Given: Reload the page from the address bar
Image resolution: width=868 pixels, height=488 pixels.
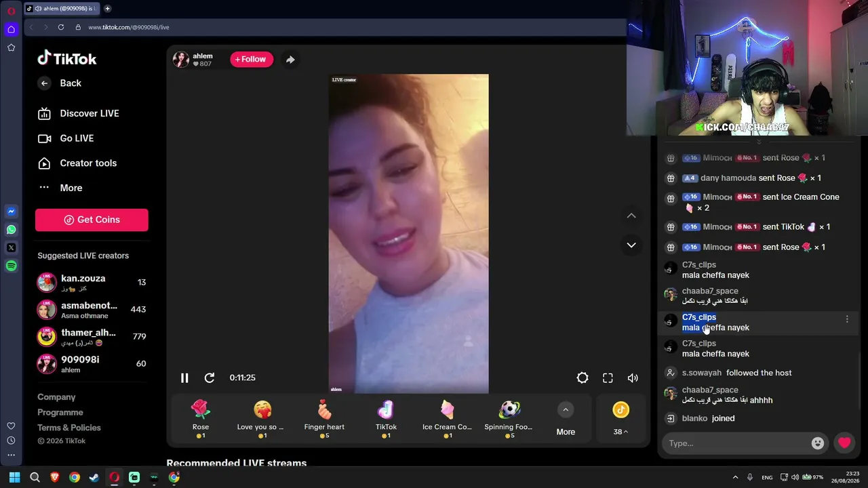Looking at the screenshot, I should tap(60, 27).
